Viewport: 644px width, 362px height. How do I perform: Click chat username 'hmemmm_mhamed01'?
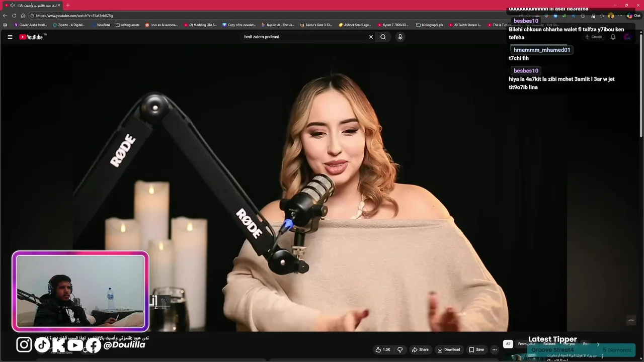click(x=542, y=50)
